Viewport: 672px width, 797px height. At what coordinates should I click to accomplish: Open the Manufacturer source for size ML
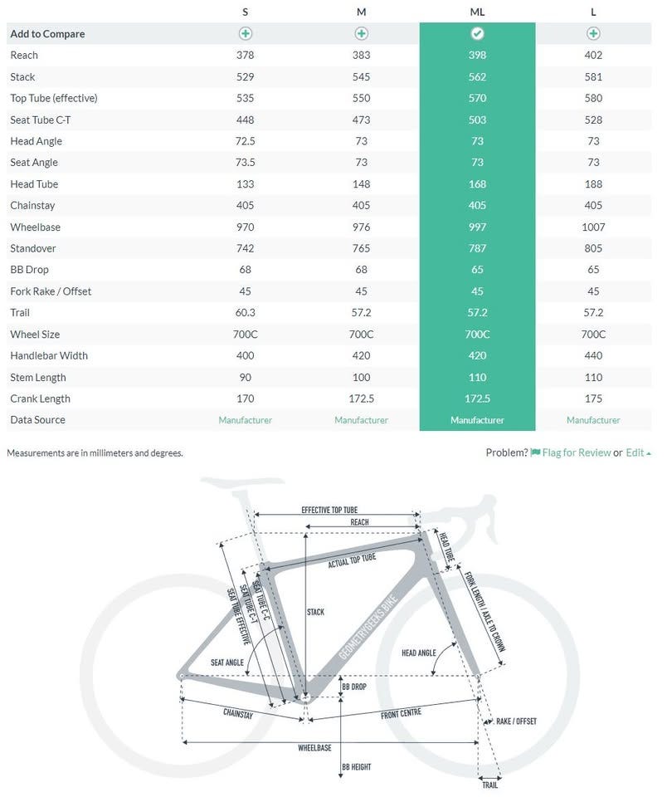pos(477,420)
